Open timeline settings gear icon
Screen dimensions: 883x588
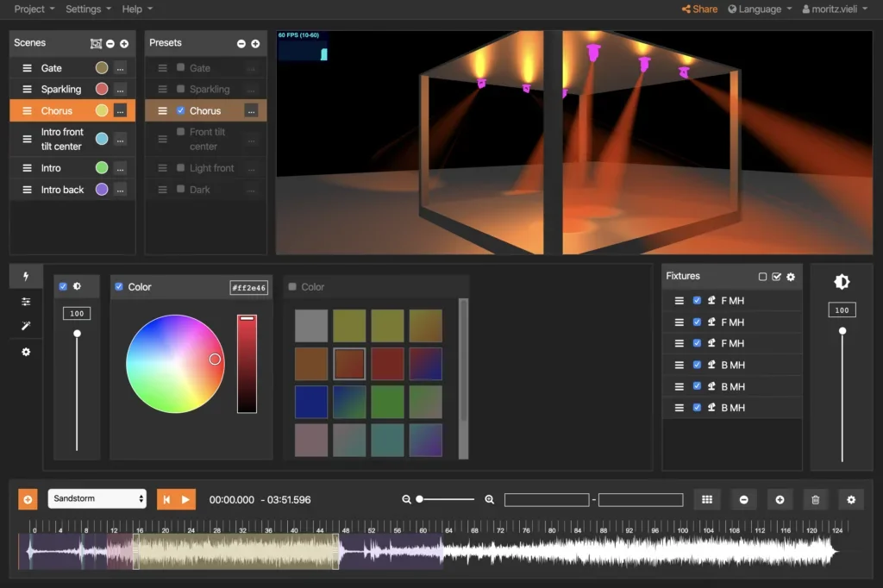point(851,499)
